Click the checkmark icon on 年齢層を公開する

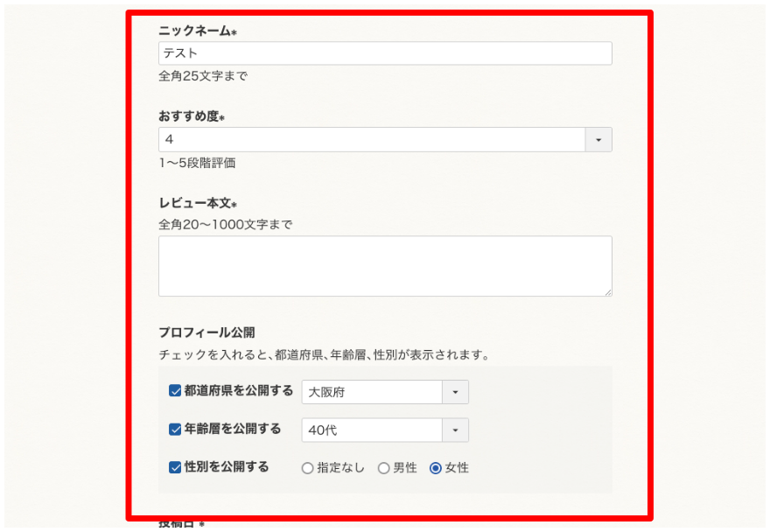175,429
